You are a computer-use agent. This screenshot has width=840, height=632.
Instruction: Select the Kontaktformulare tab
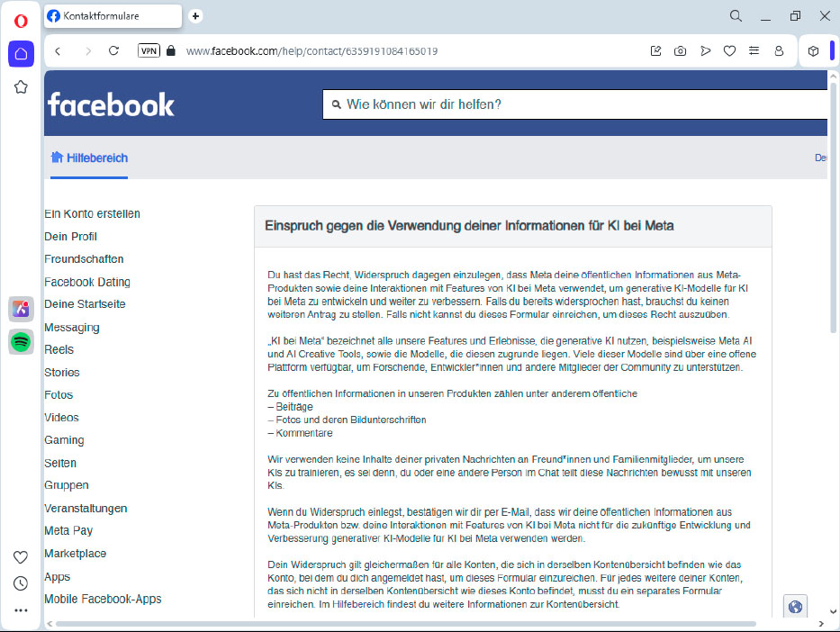pyautogui.click(x=113, y=16)
